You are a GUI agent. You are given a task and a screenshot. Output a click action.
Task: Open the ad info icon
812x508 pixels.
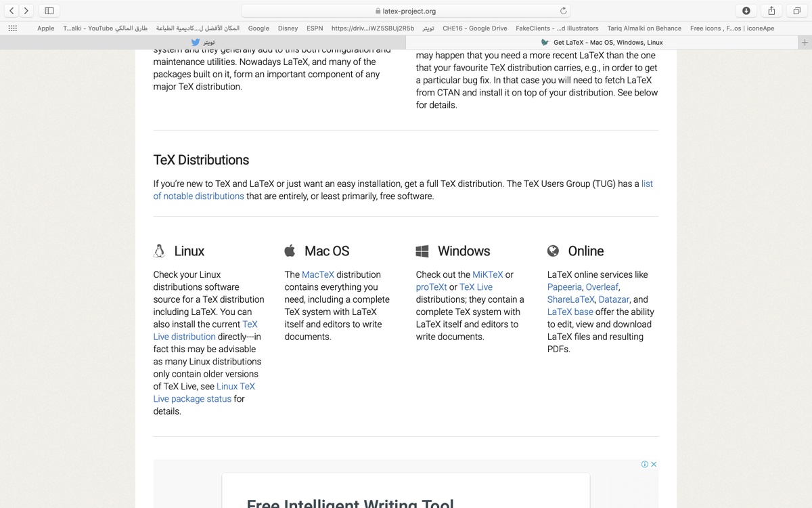(x=645, y=464)
